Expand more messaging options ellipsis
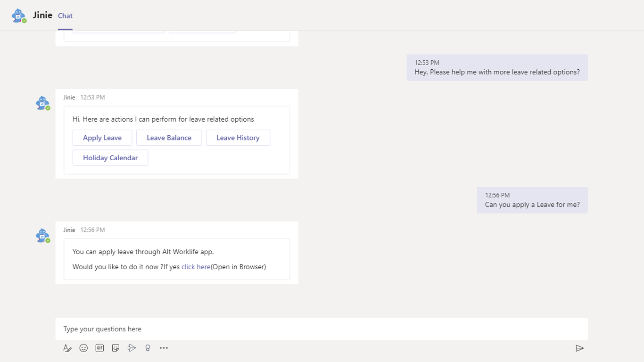The height and width of the screenshot is (362, 644). pyautogui.click(x=164, y=348)
